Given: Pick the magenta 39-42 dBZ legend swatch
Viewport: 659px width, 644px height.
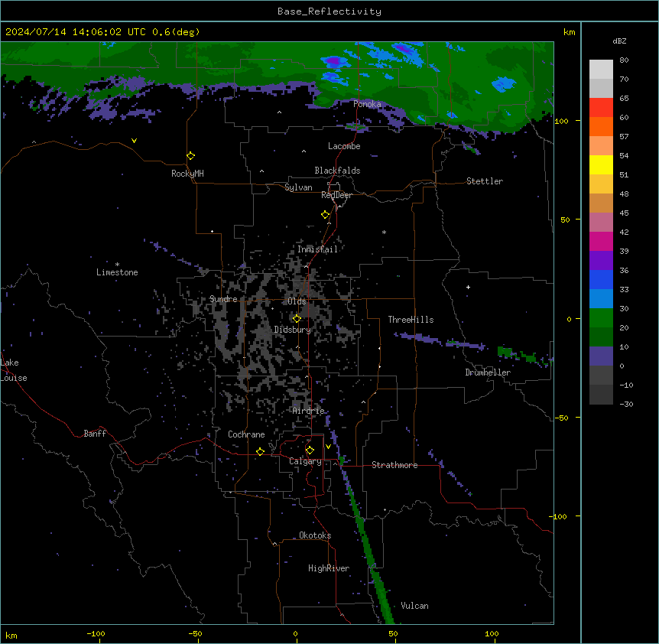Looking at the screenshot, I should point(601,241).
